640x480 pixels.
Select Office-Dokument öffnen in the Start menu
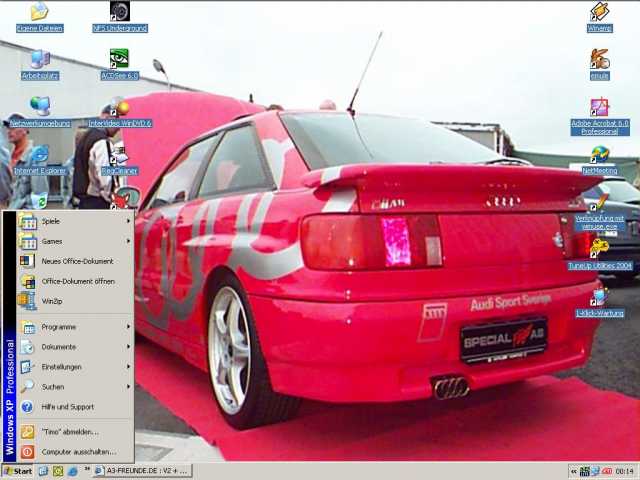point(76,281)
